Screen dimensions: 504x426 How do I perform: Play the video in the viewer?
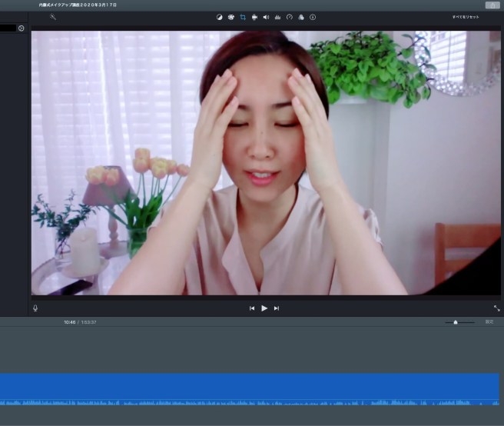tap(264, 308)
